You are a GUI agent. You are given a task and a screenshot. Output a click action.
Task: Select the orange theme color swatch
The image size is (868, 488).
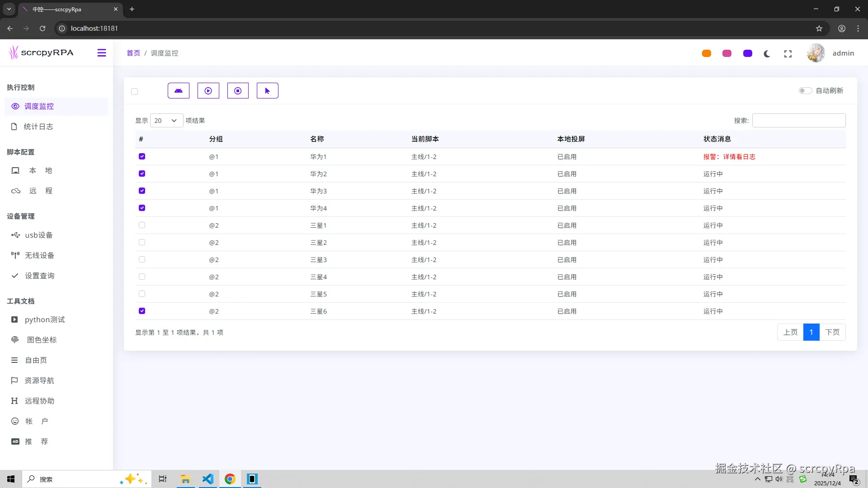click(x=707, y=53)
